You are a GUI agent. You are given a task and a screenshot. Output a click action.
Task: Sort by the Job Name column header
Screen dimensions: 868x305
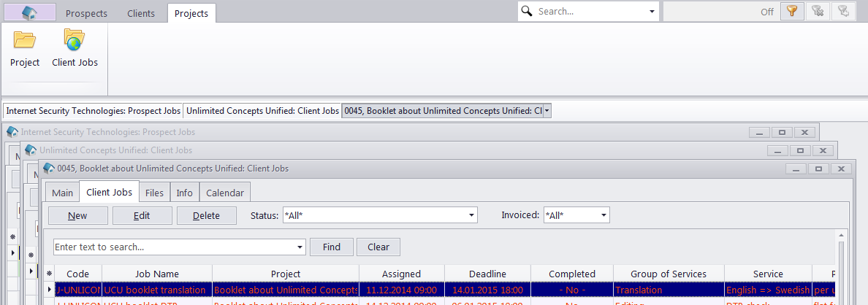pyautogui.click(x=157, y=274)
